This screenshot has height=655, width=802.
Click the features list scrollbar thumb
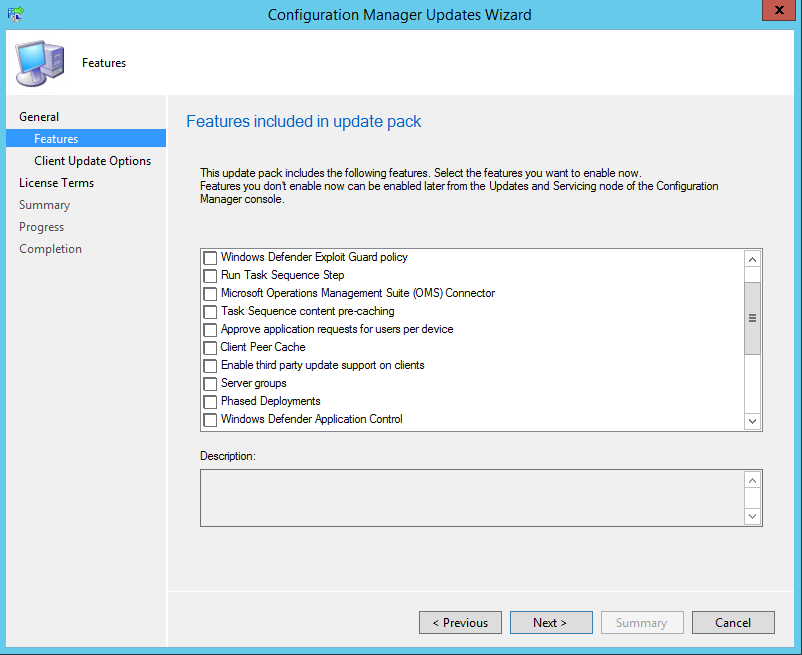[x=752, y=318]
